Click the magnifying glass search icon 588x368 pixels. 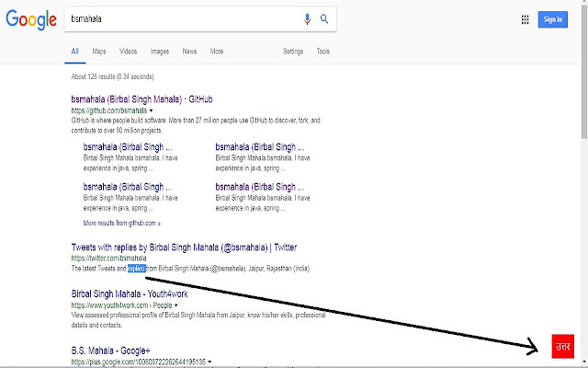pos(324,18)
